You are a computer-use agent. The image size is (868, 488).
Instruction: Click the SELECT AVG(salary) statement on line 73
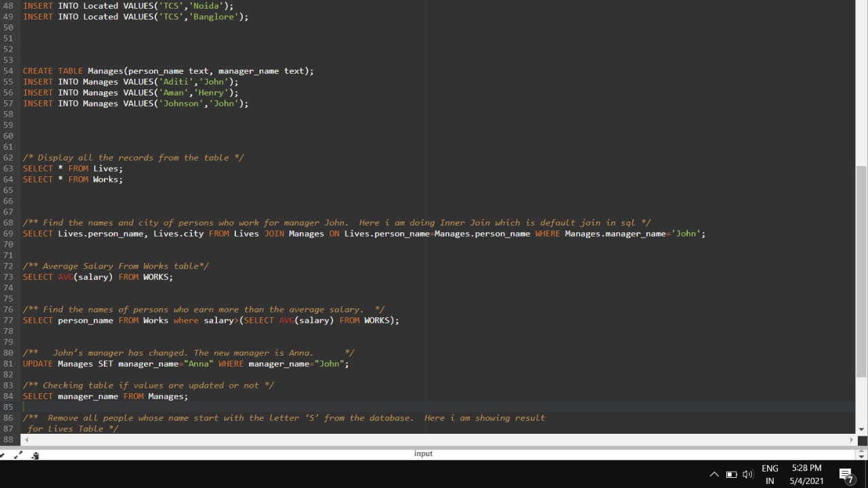[x=98, y=277]
